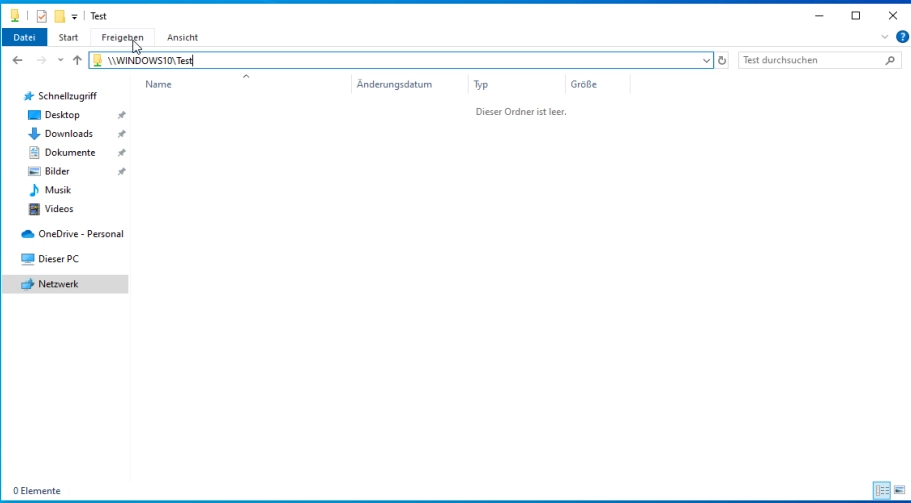Viewport: 911px width, 503px height.
Task: Minimize the Test explorer window
Action: point(819,16)
